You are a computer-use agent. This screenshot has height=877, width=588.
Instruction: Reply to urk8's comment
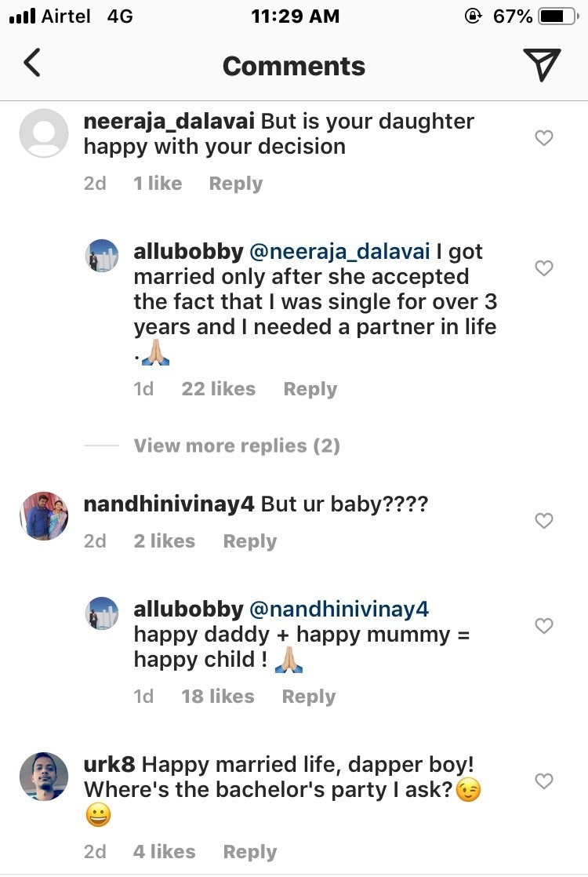249,852
